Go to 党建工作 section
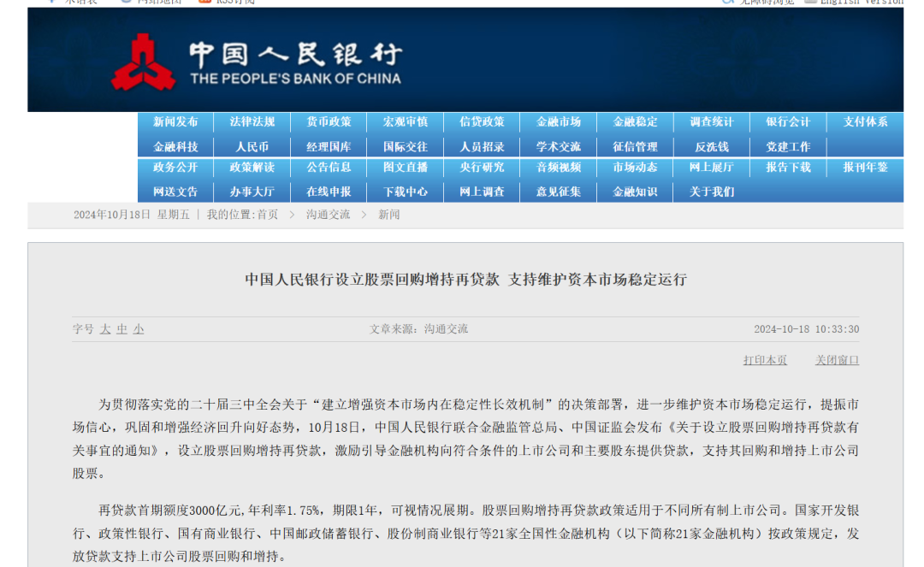Screen dimensions: 924x567 pos(789,146)
